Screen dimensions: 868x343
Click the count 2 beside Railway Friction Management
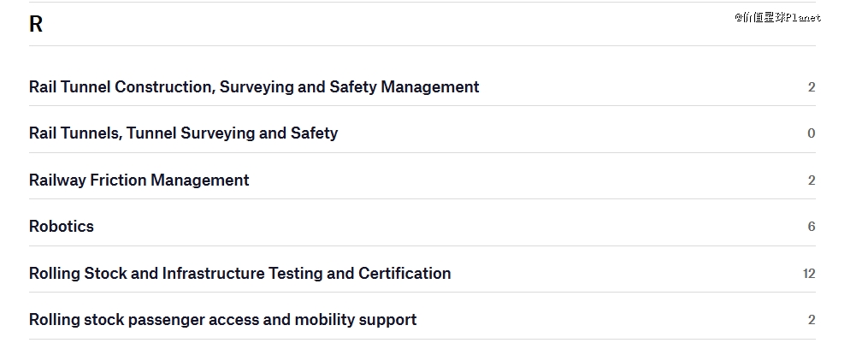[x=811, y=180]
